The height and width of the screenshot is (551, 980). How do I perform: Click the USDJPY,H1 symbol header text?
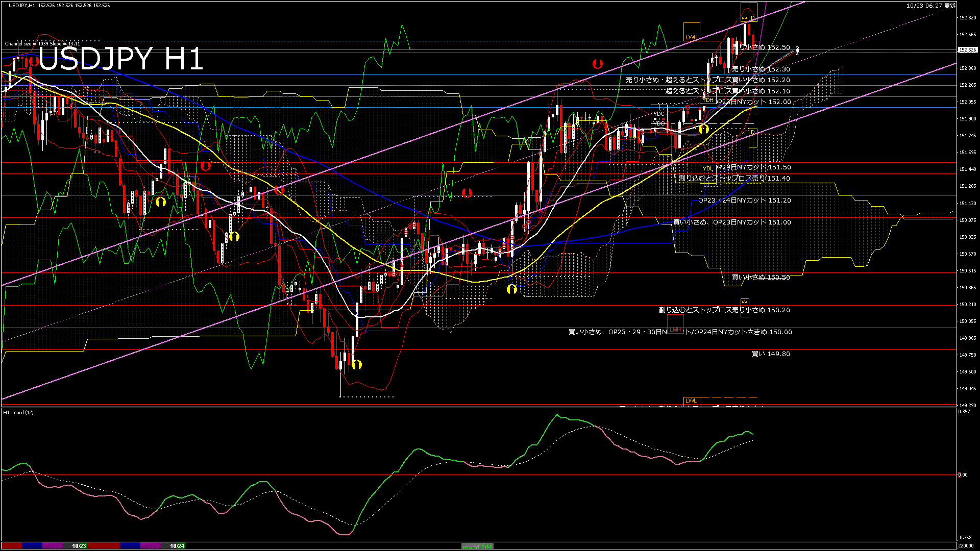(22, 5)
